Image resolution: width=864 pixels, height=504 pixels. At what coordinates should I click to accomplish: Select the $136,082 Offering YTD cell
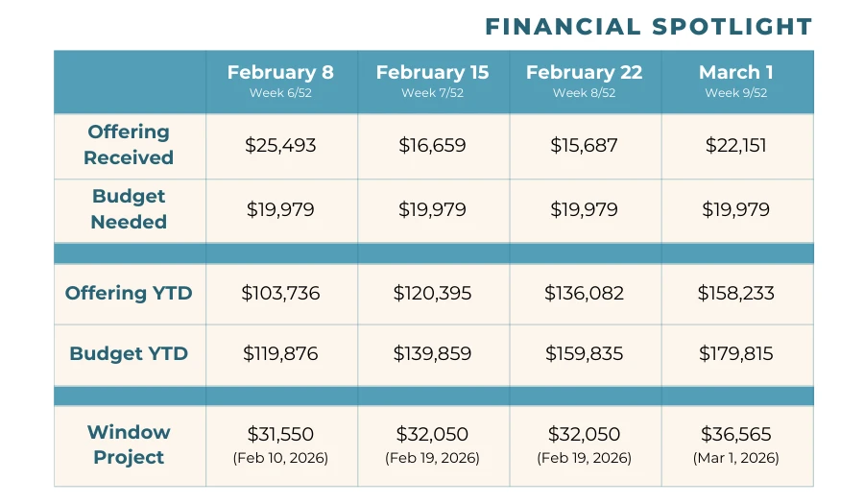[584, 293]
